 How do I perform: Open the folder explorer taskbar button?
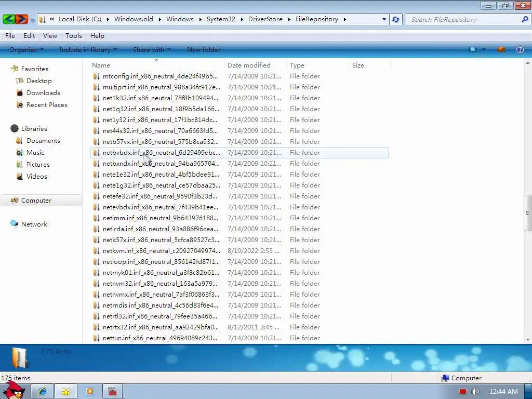coord(66,392)
